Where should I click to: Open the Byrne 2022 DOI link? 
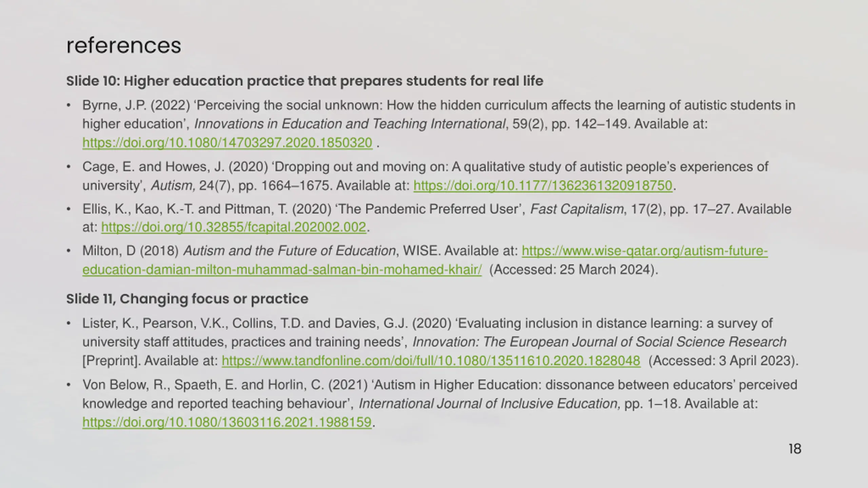pyautogui.click(x=227, y=143)
